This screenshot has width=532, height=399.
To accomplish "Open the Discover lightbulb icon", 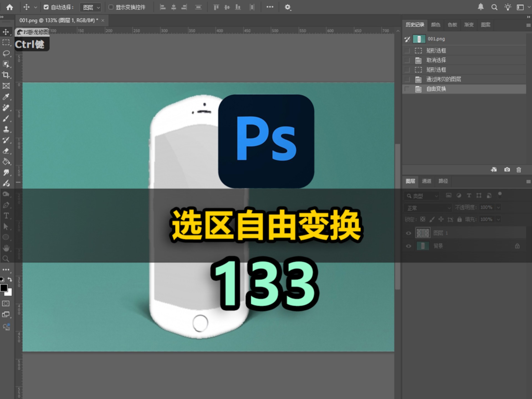I will [508, 7].
